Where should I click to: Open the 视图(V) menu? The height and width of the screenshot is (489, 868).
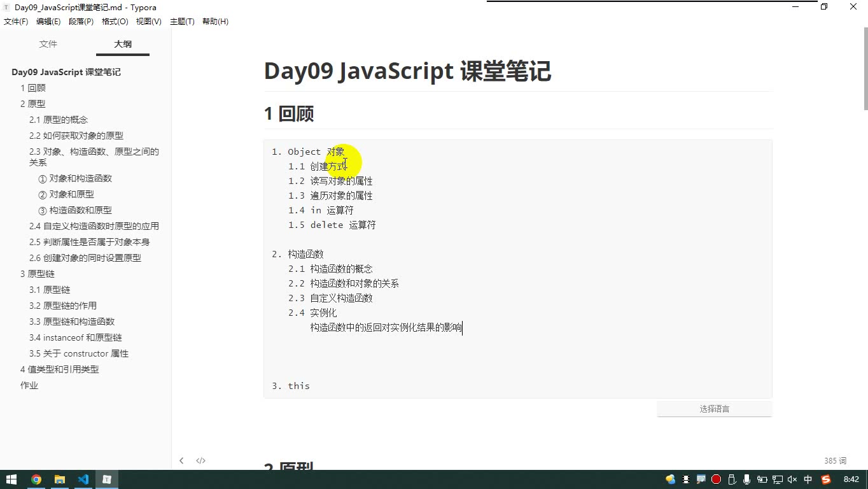(x=148, y=22)
